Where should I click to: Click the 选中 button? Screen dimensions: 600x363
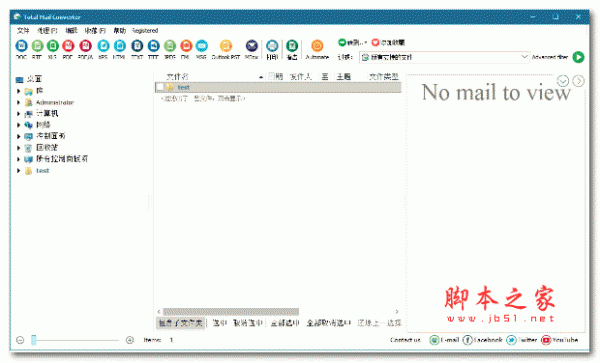[x=220, y=323]
